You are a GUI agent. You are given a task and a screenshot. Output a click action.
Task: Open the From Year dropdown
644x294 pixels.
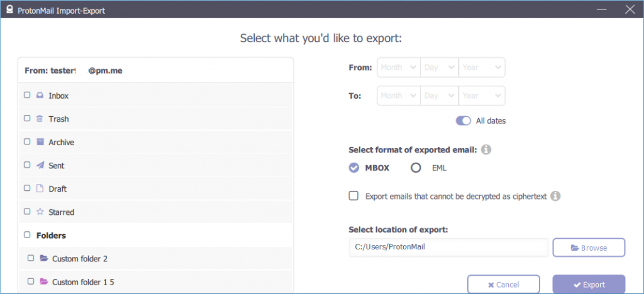[x=482, y=68]
